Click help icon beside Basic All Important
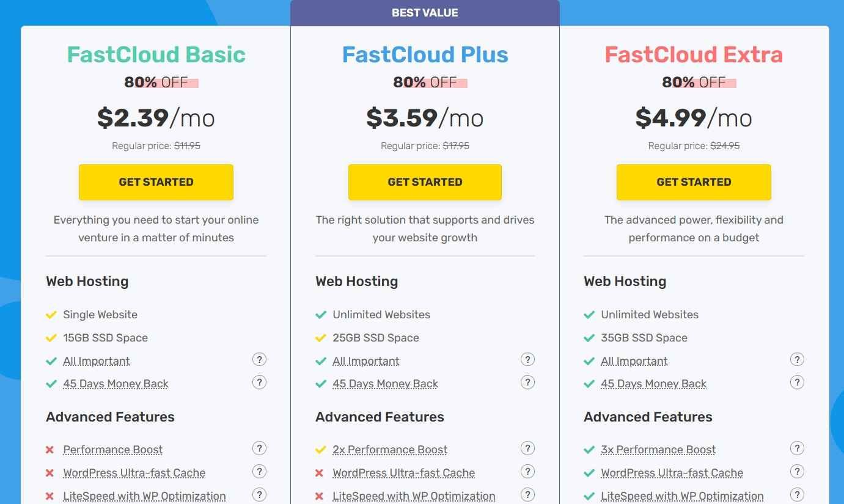Screen dimensions: 844x504 [x=259, y=360]
